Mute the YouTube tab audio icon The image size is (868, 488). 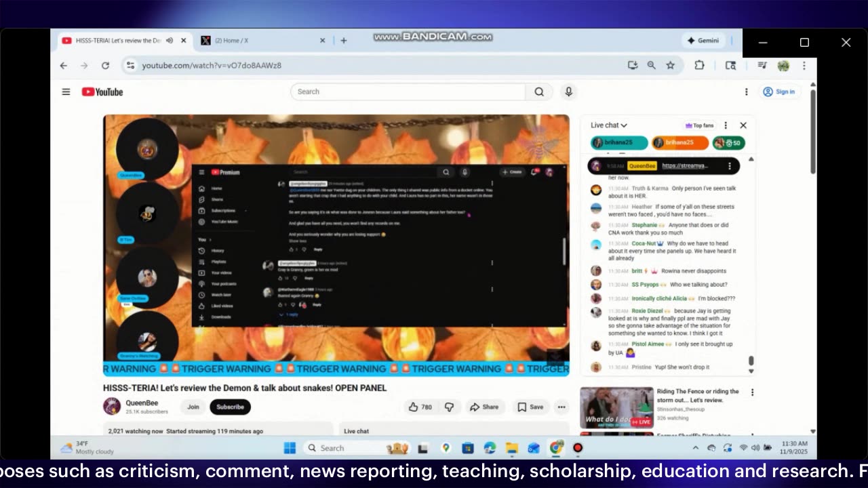170,41
